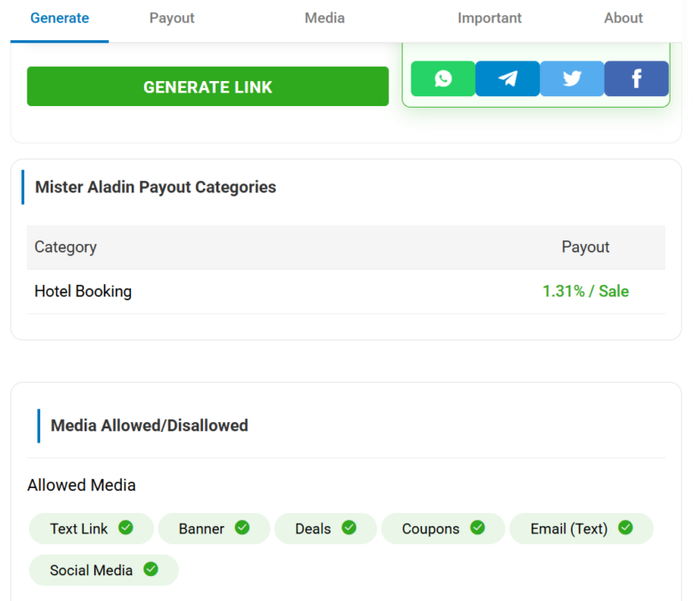This screenshot has width=700, height=601.
Task: Click the green checkmark beside Text Link
Action: pos(126,528)
